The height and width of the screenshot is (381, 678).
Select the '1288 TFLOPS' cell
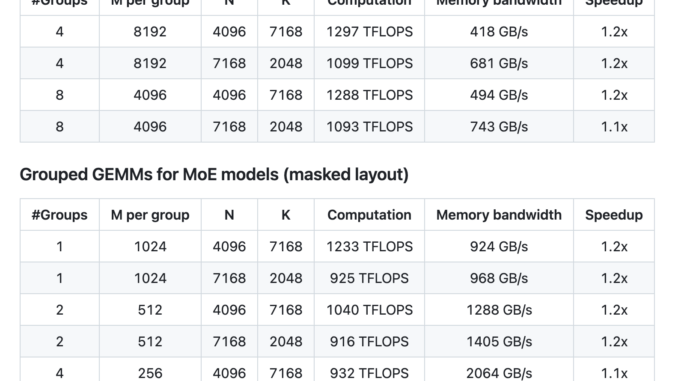(369, 95)
